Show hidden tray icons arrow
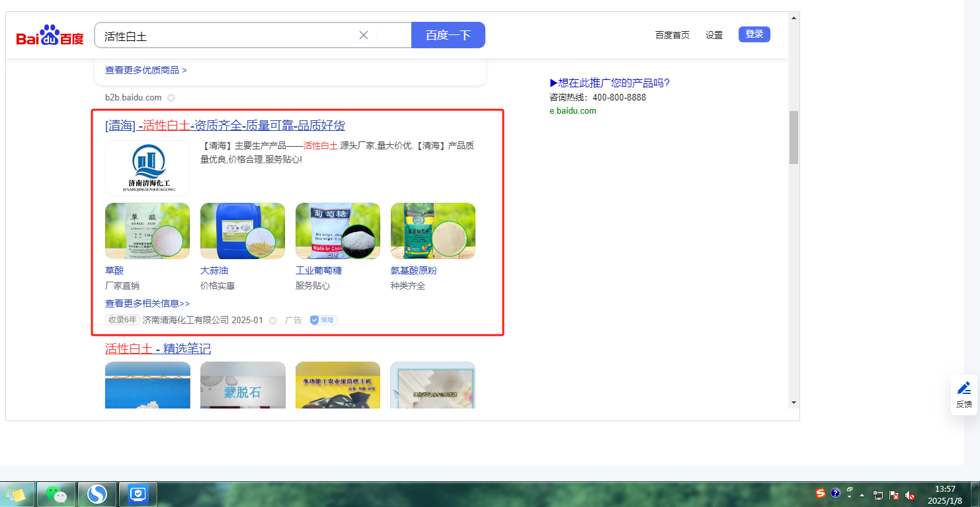The height and width of the screenshot is (507, 980). [x=862, y=494]
